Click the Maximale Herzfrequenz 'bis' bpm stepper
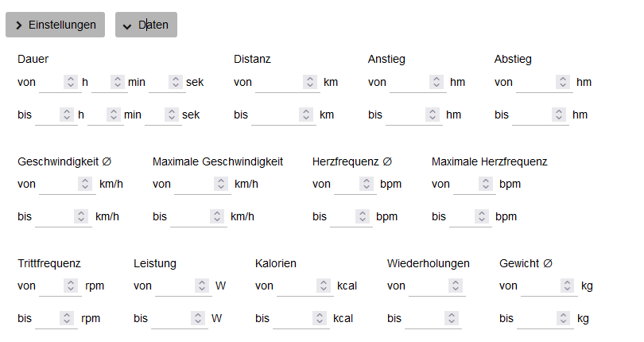The width and height of the screenshot is (644, 342). coord(482,216)
